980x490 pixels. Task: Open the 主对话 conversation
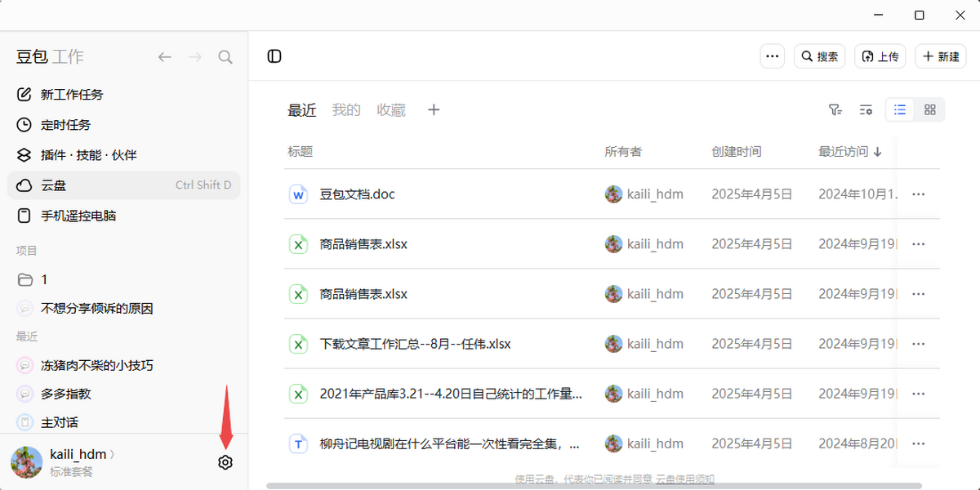pyautogui.click(x=124, y=422)
